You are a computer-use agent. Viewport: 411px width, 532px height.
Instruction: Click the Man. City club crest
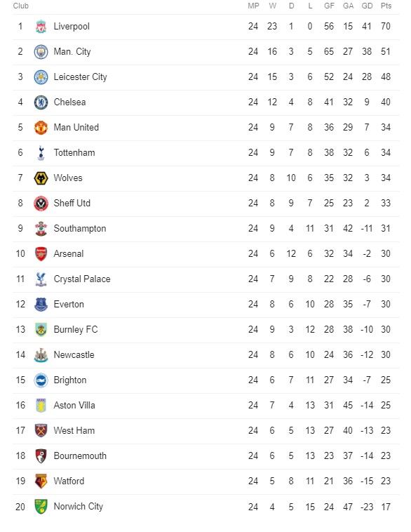[41, 52]
